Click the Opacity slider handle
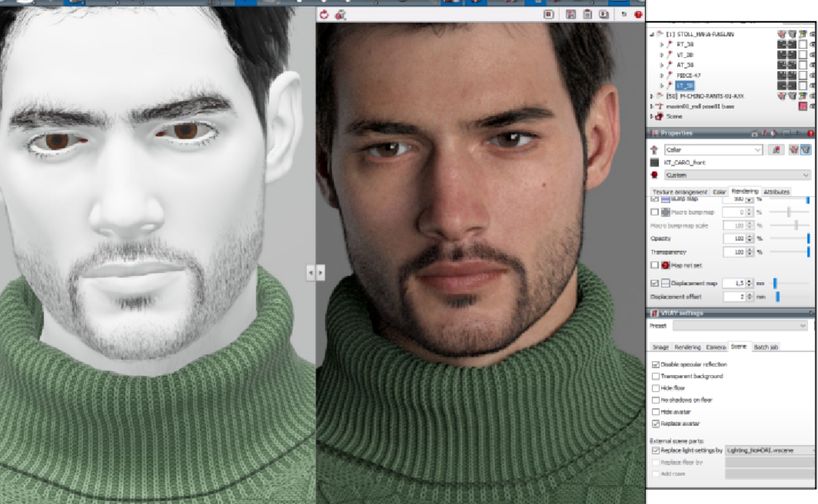This screenshot has width=818, height=504. pyautogui.click(x=808, y=238)
